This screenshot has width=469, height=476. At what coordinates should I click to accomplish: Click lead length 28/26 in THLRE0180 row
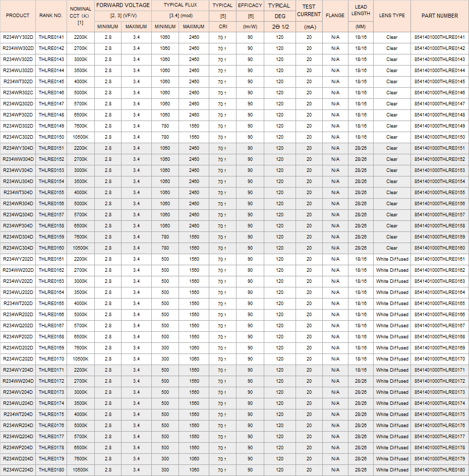point(361,469)
